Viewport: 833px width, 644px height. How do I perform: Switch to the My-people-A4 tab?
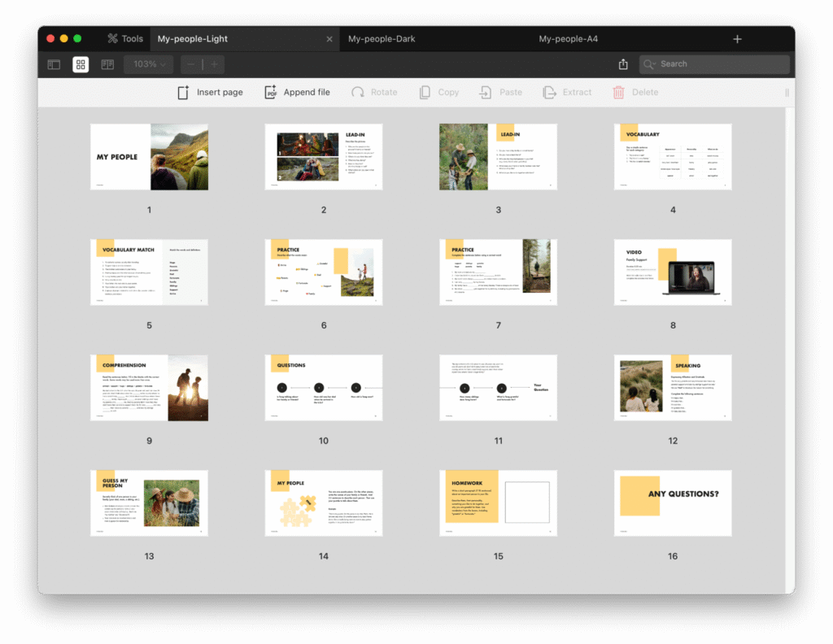568,39
